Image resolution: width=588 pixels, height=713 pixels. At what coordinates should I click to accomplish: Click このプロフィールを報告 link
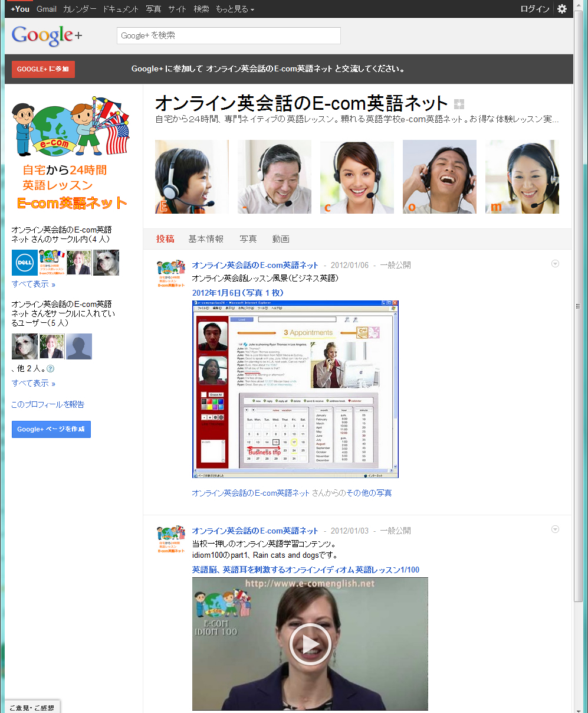[48, 404]
